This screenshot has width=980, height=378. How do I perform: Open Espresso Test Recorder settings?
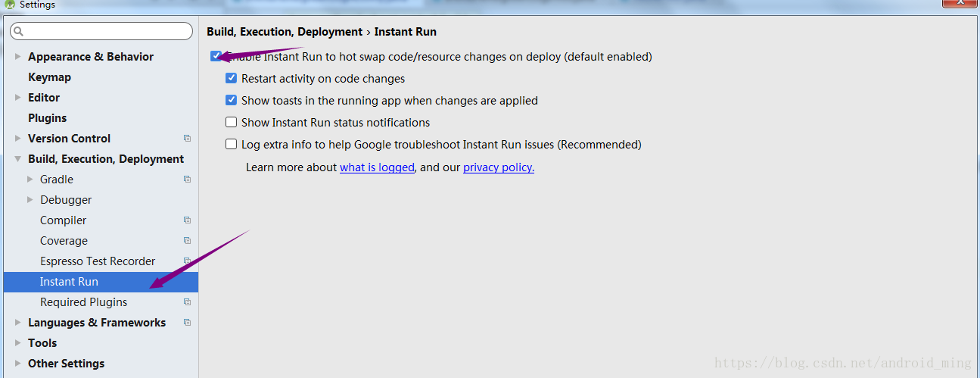98,261
